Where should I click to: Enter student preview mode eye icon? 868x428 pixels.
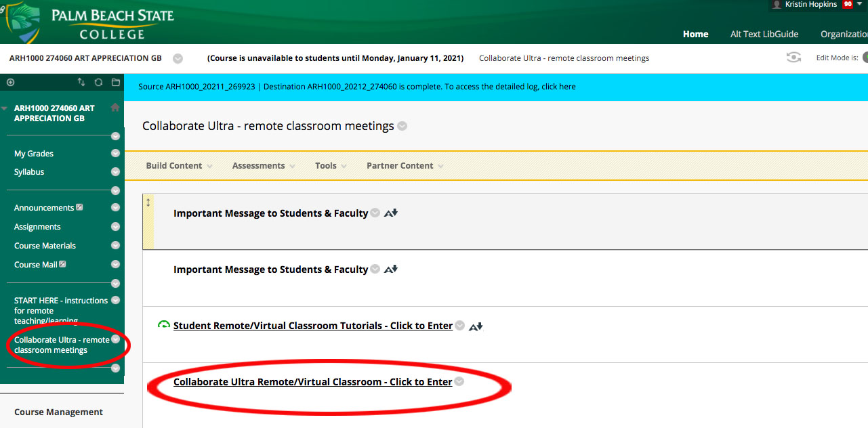793,58
